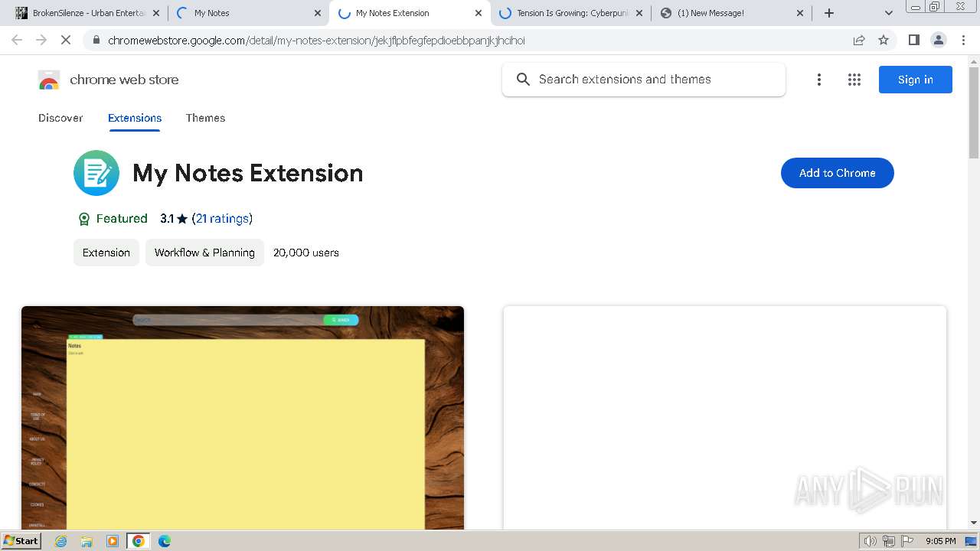Click the browser back arrow
Viewport: 980px width, 551px height.
click(x=17, y=40)
